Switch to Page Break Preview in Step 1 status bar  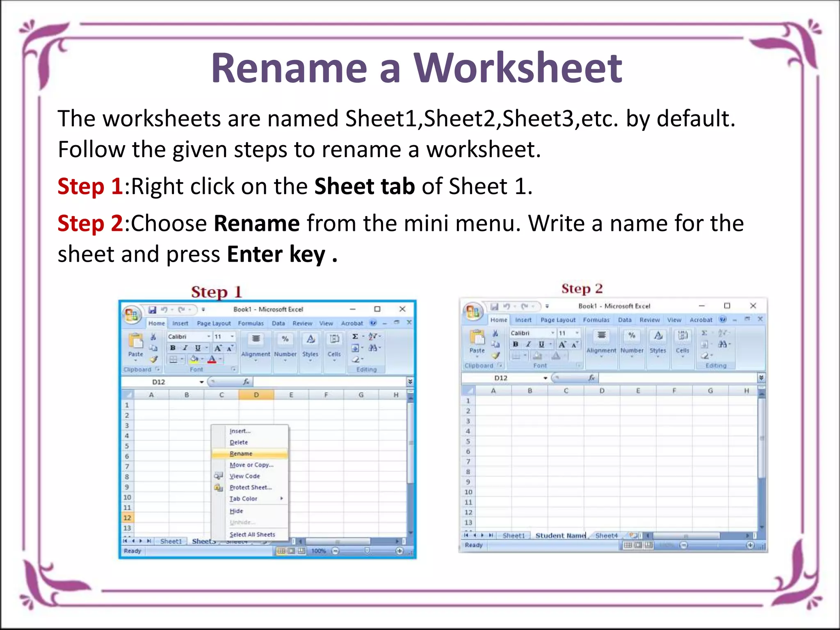coord(301,551)
